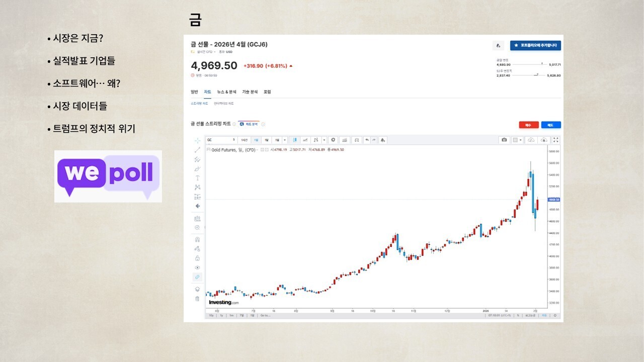The height and width of the screenshot is (362, 644).
Task: Toggle lock all drawing tools
Action: tap(198, 258)
